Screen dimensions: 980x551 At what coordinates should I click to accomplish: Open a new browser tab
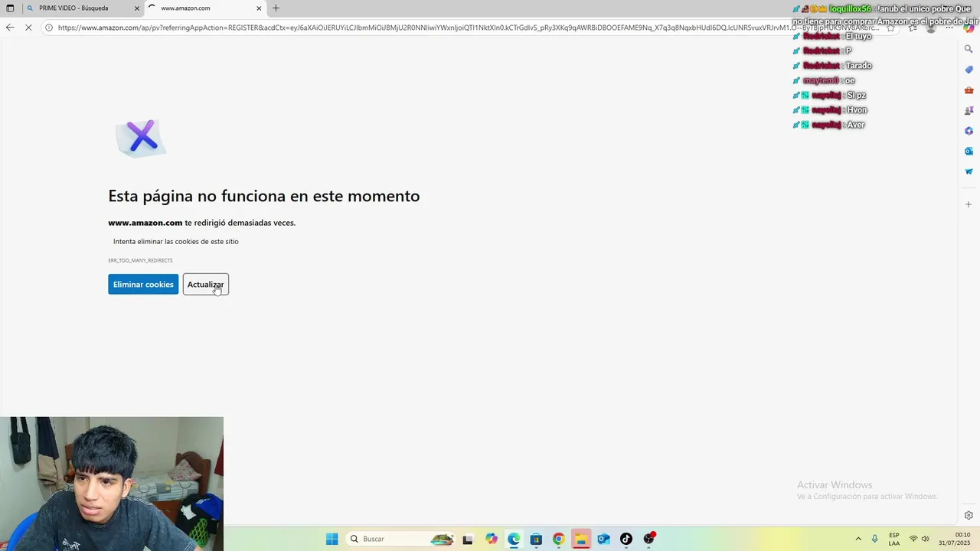pyautogui.click(x=276, y=8)
